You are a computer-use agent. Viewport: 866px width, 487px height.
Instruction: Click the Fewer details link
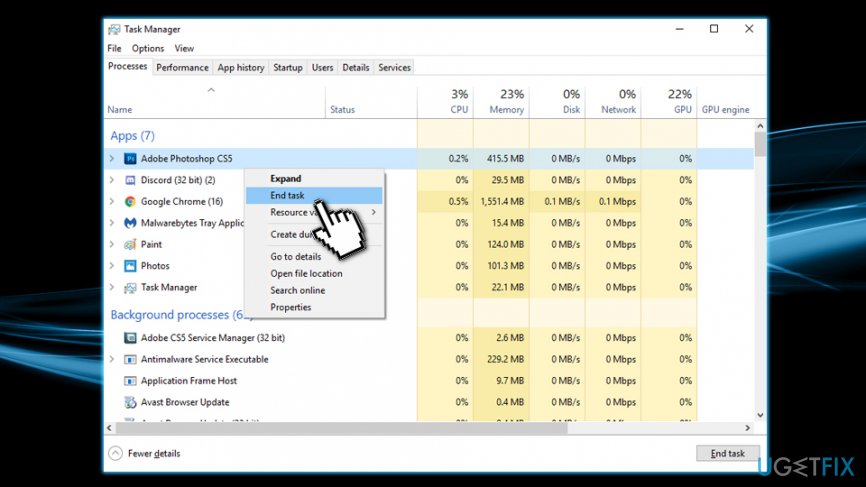coord(154,453)
